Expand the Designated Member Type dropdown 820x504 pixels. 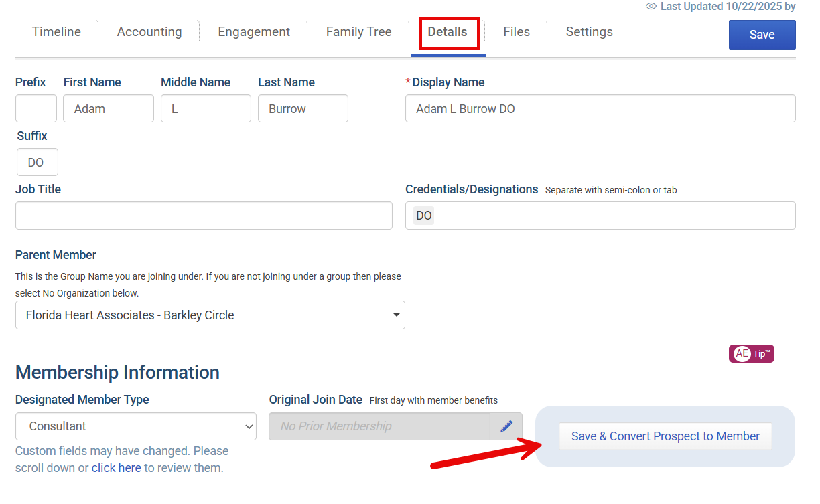(x=136, y=426)
